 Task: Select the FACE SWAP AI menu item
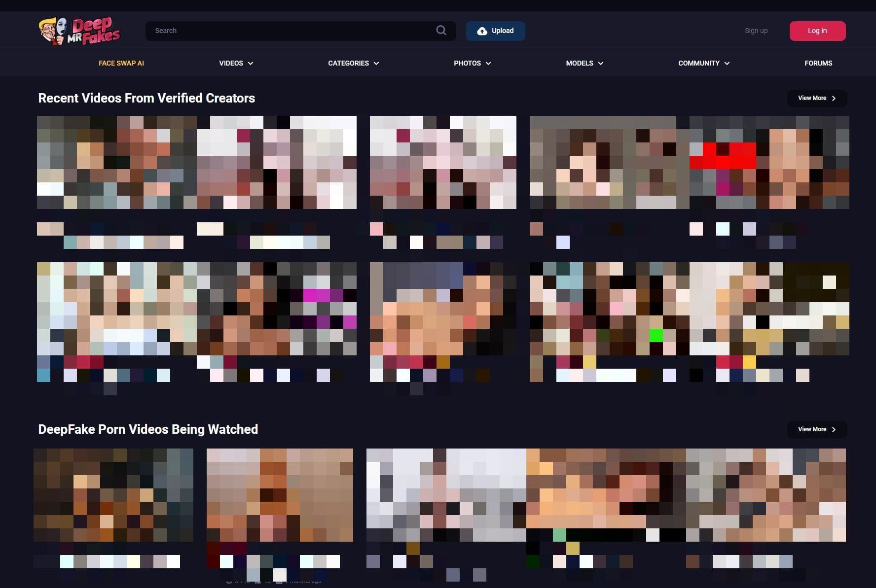[x=121, y=63]
